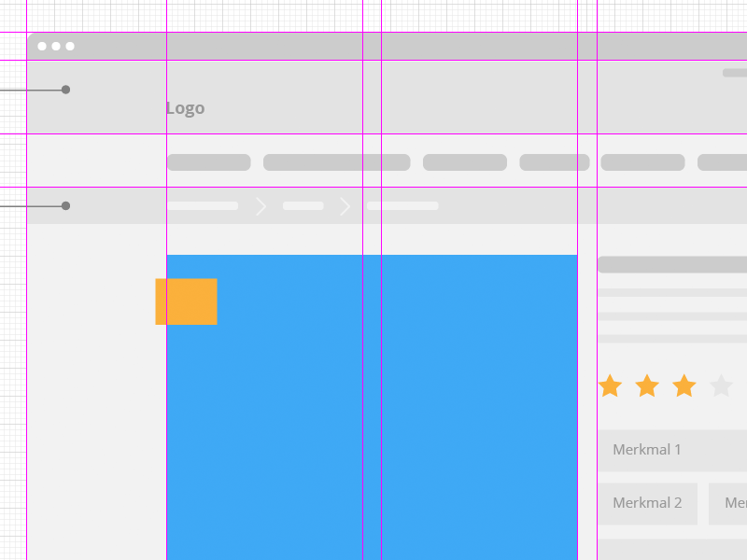Click the orange badge on the blue image
The height and width of the screenshot is (560, 747).
coord(185,301)
